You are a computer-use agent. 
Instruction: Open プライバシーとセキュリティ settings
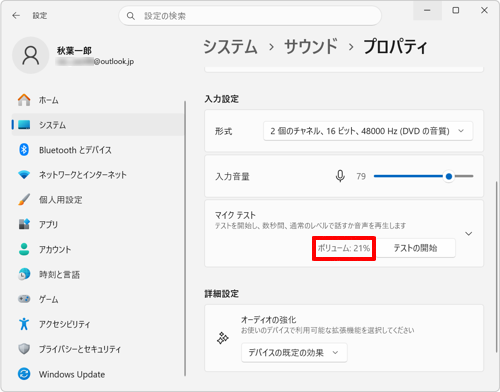click(x=98, y=349)
